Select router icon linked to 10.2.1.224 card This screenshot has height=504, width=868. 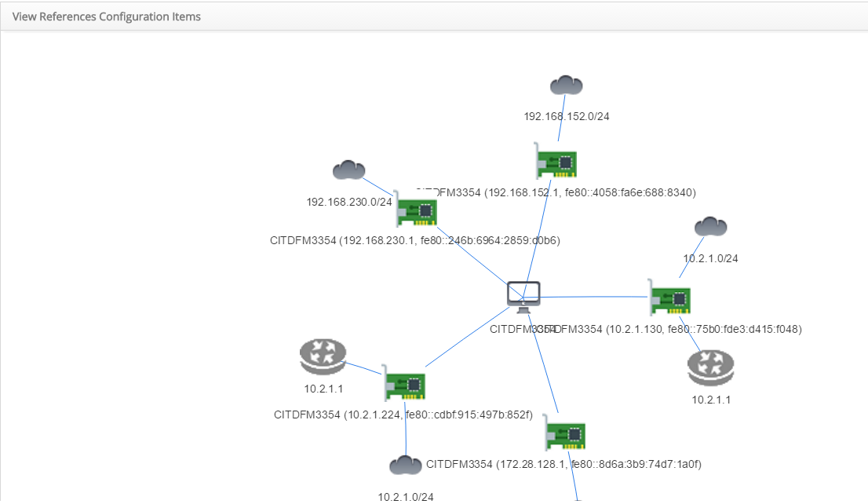click(x=323, y=357)
